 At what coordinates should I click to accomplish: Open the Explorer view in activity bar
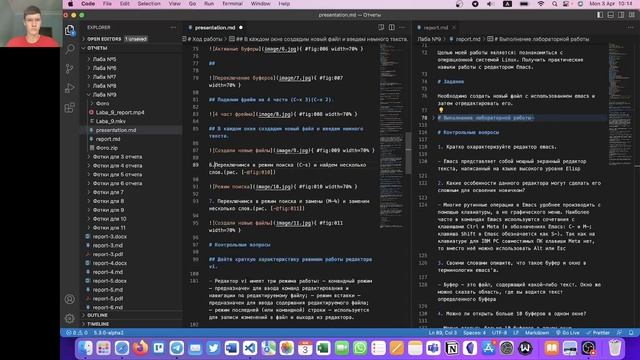(x=70, y=30)
